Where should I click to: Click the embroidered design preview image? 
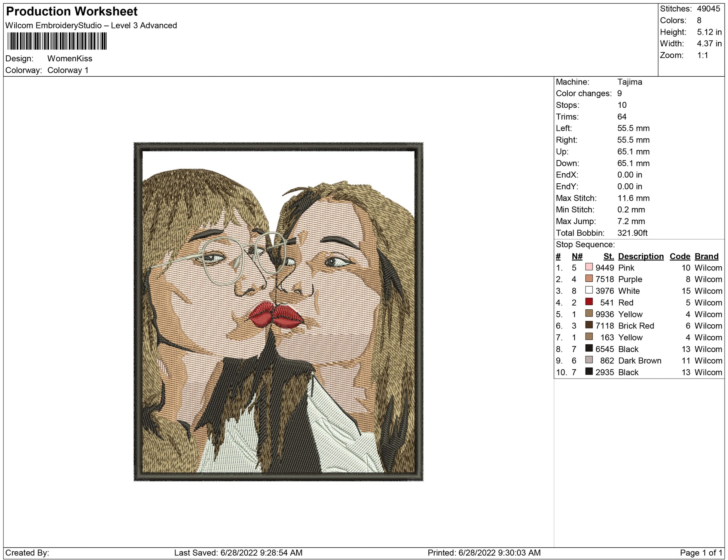pyautogui.click(x=278, y=311)
